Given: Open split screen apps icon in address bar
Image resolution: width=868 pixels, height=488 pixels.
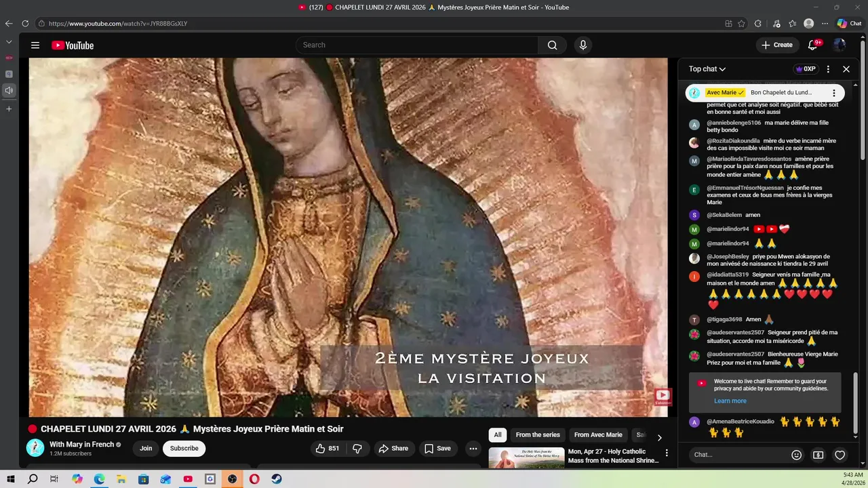Looking at the screenshot, I should pyautogui.click(x=728, y=23).
